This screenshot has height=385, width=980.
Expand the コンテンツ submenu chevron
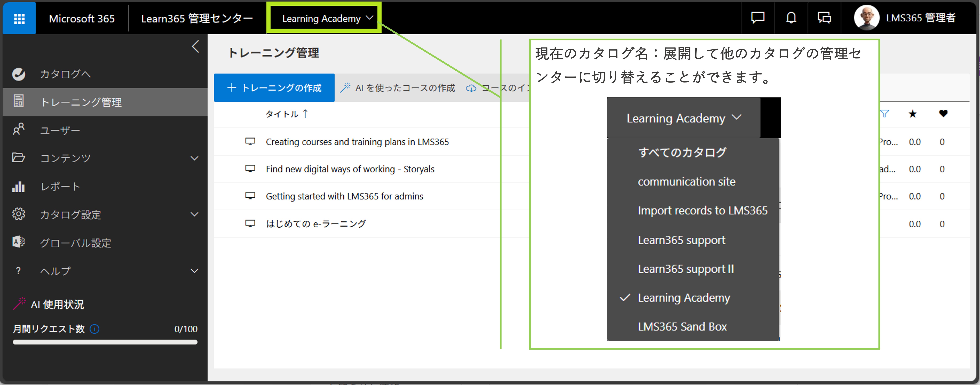(x=194, y=158)
